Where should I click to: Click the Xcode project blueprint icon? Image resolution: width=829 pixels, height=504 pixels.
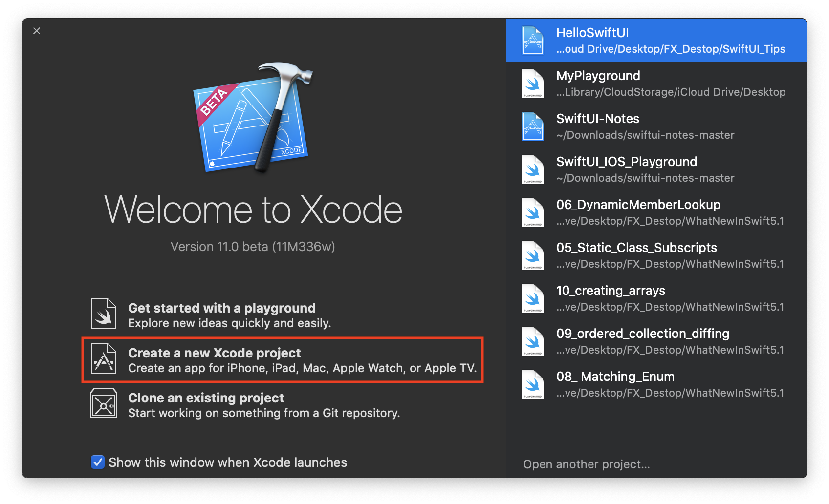click(104, 358)
